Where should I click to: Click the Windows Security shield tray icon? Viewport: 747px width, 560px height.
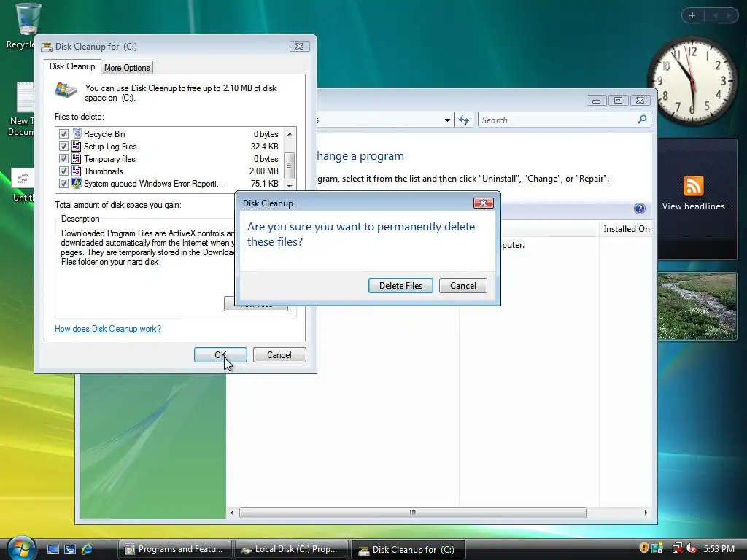pos(643,549)
